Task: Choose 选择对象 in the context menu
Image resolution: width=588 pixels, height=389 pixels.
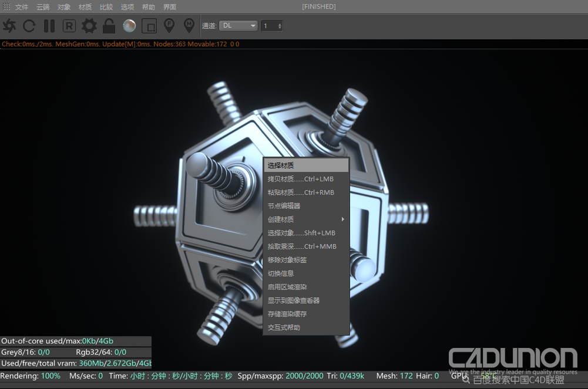Action: click(306, 233)
